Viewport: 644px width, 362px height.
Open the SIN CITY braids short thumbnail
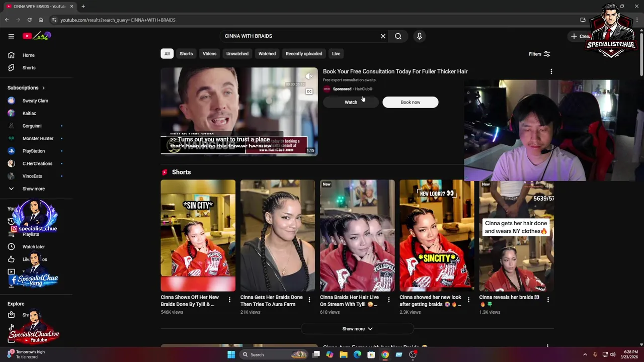(x=198, y=235)
